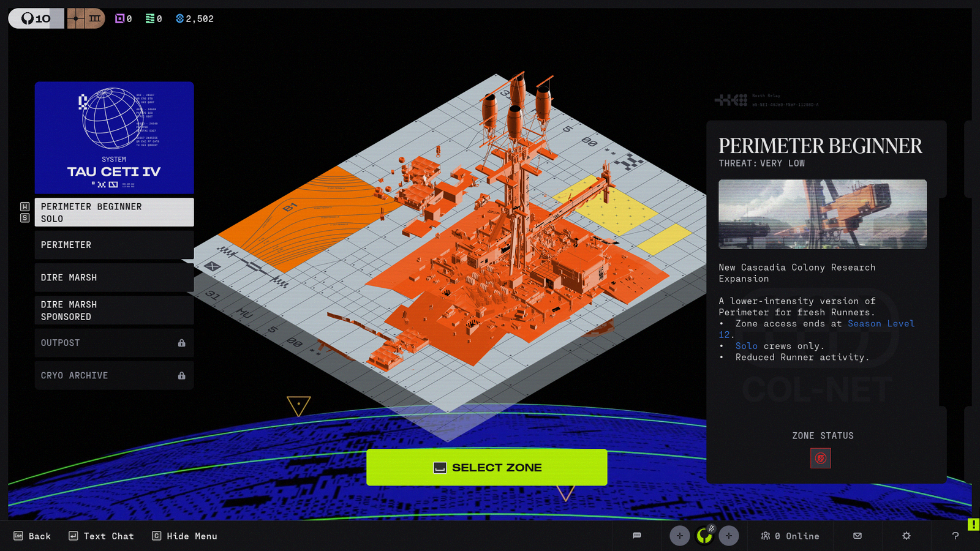Click the question mark help icon
This screenshot has height=551, width=980.
pos(955,536)
